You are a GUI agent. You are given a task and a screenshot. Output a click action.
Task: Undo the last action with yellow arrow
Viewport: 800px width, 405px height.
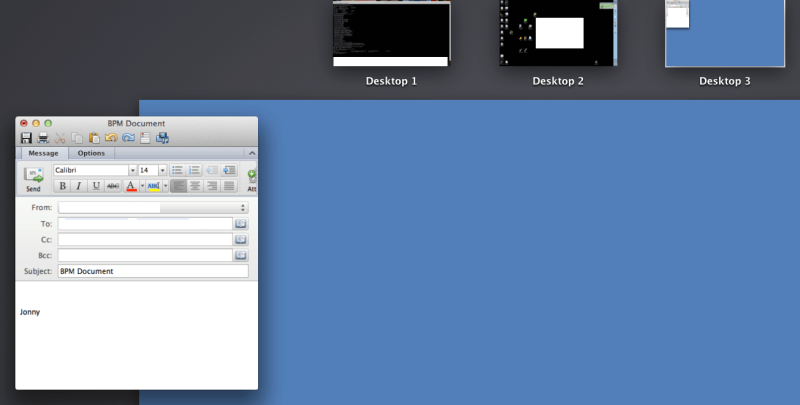[111, 138]
